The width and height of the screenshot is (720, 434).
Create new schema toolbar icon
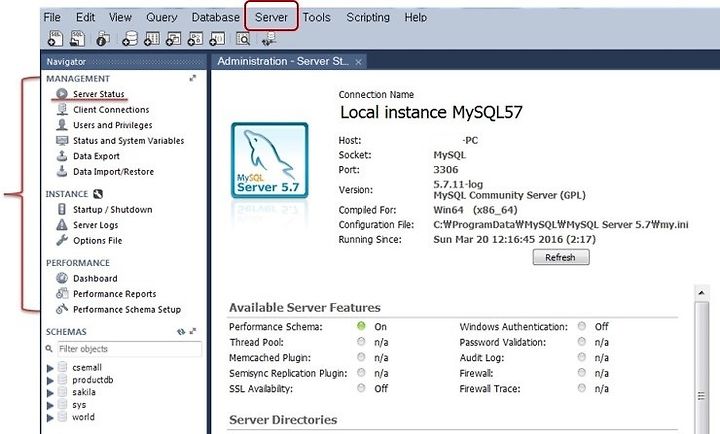click(130, 39)
